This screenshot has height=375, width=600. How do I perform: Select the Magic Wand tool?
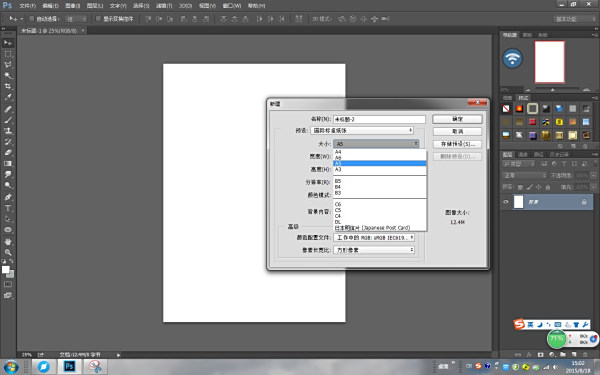pos(8,75)
